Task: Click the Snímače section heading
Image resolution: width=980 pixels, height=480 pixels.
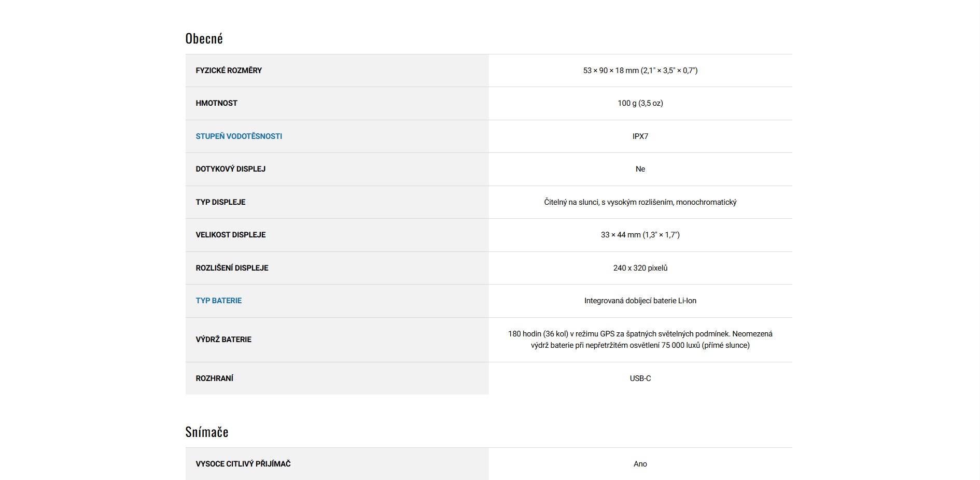Action: [206, 432]
